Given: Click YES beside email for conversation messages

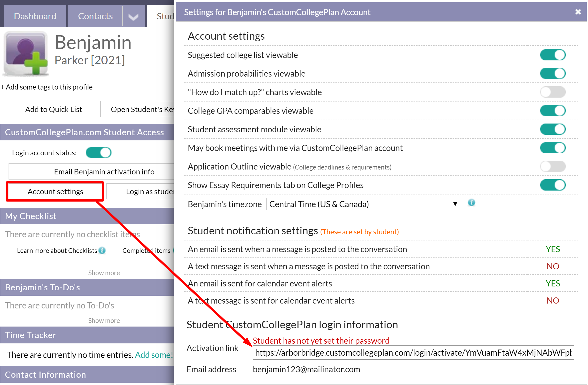Looking at the screenshot, I should coord(553,249).
